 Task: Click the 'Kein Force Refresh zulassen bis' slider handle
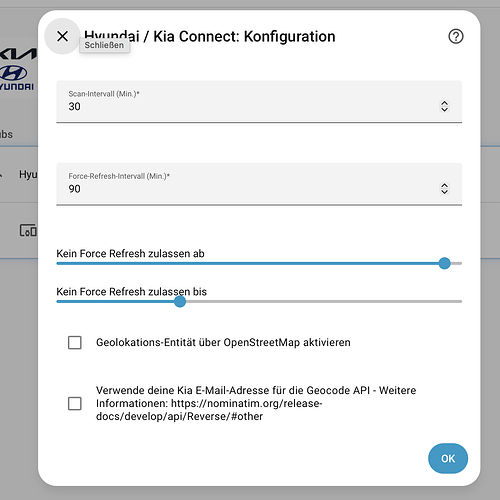point(180,302)
